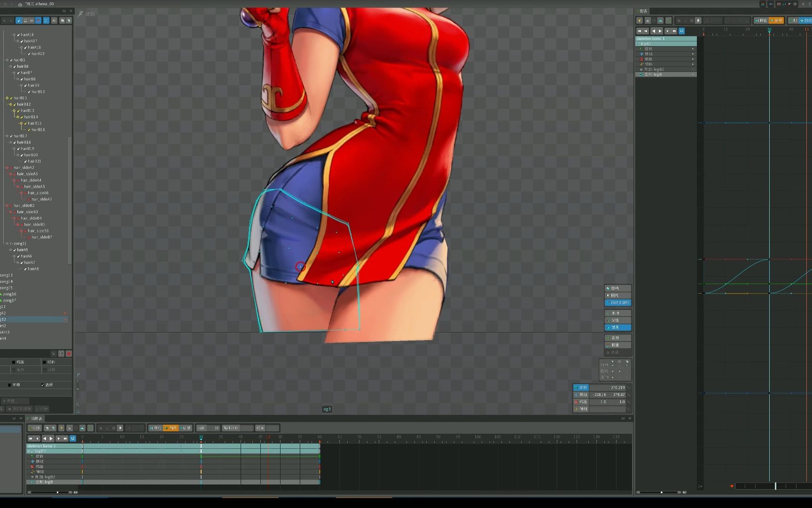Click the bone filter icon in tree toolbar
Viewport: 812px width, 508px height.
point(19,21)
